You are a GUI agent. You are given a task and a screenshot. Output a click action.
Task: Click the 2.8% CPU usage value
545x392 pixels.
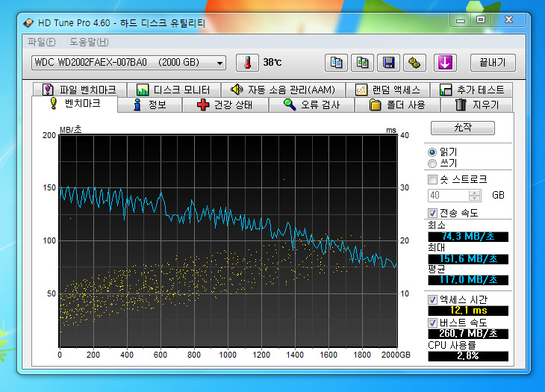tap(468, 356)
